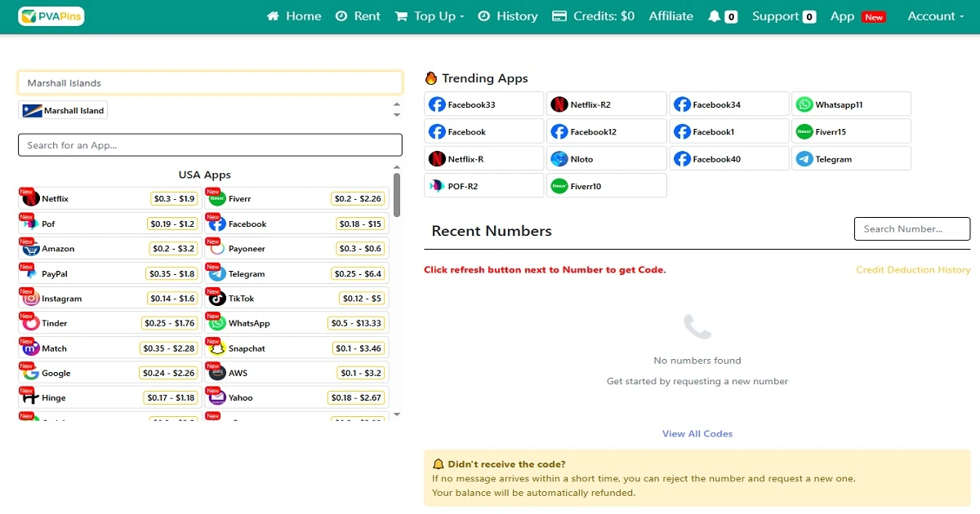Click the Nloto trending app icon
The height and width of the screenshot is (514, 980).
pyautogui.click(x=559, y=159)
